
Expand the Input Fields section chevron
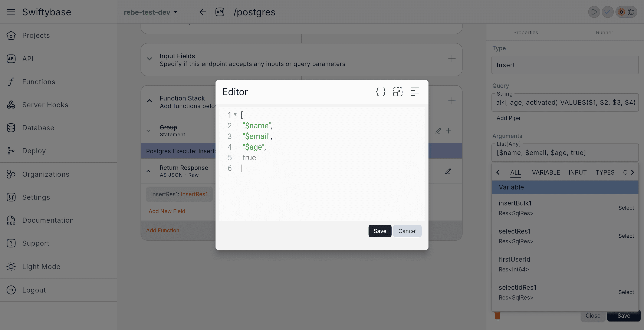pyautogui.click(x=149, y=59)
